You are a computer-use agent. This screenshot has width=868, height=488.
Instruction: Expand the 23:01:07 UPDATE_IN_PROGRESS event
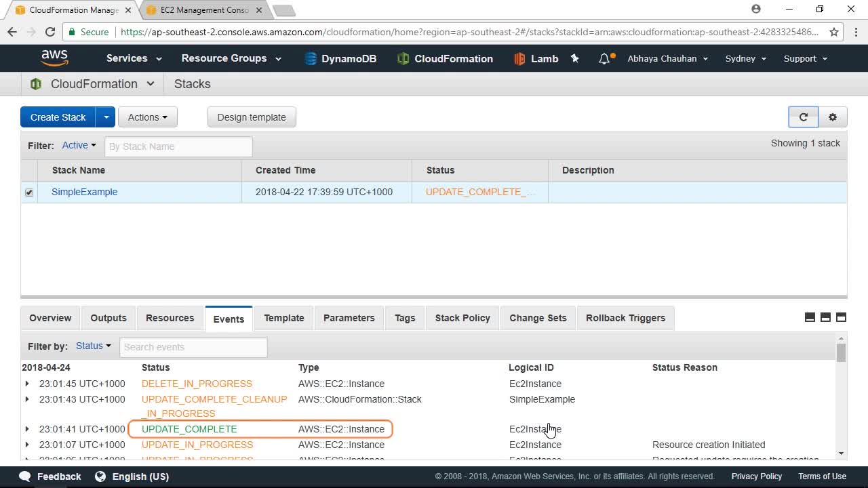27,445
